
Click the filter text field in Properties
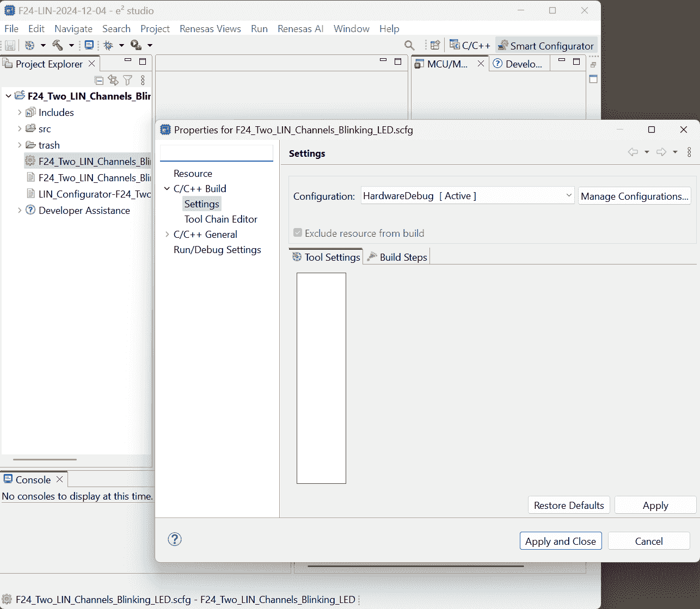217,153
